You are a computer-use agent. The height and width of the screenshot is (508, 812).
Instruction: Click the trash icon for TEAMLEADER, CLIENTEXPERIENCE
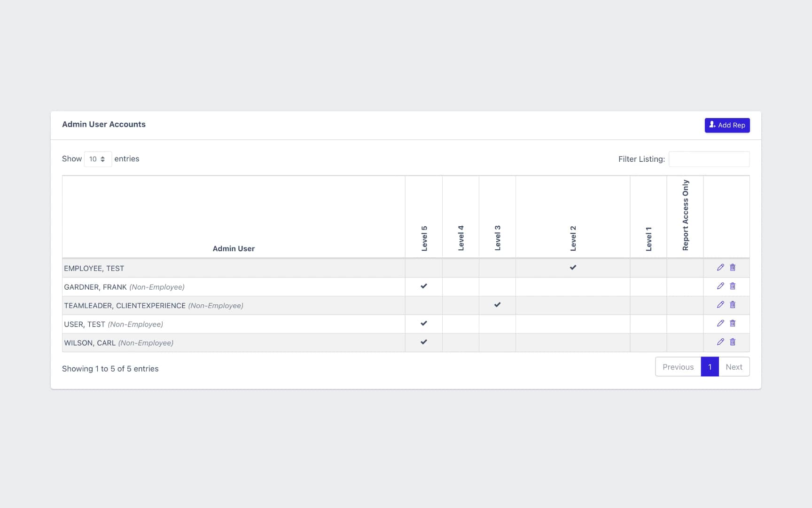pyautogui.click(x=733, y=305)
